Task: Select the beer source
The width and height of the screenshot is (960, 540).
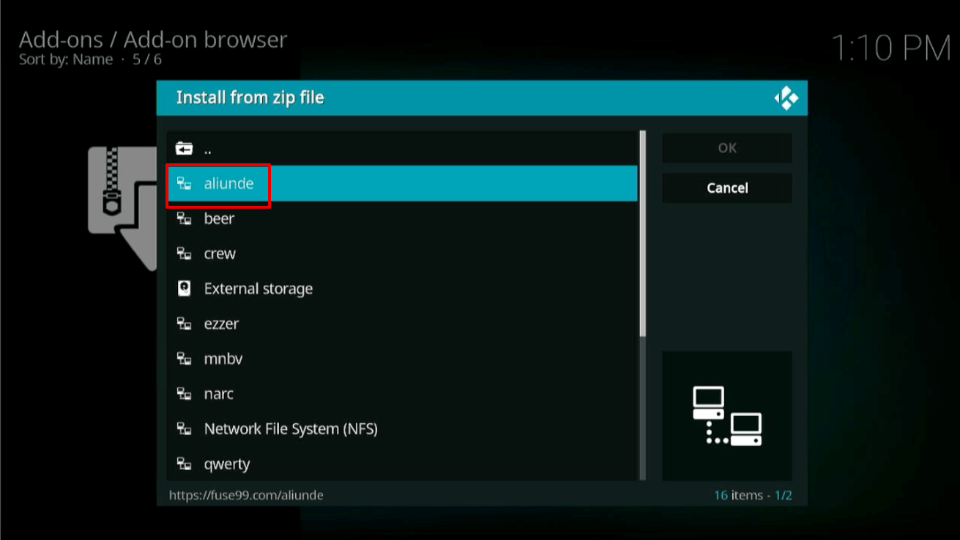Action: point(402,218)
